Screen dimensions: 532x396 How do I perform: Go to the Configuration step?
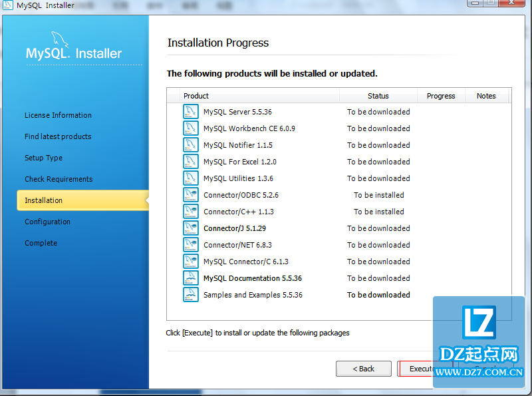(47, 222)
